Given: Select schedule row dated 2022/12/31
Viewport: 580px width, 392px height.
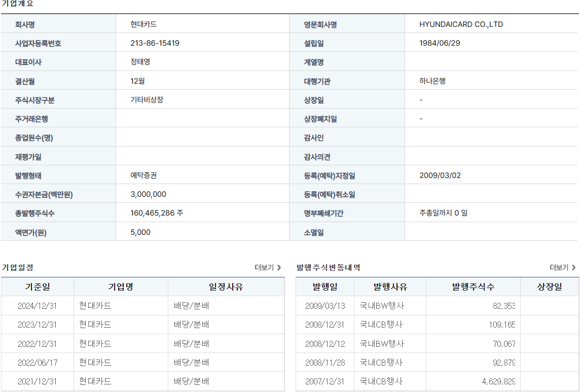Looking at the screenshot, I should click(143, 343).
